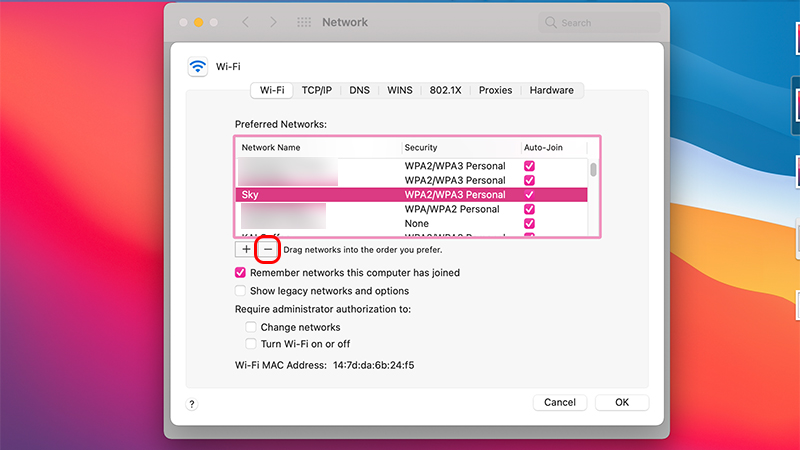
Task: Open help with the question mark button
Action: tap(192, 404)
